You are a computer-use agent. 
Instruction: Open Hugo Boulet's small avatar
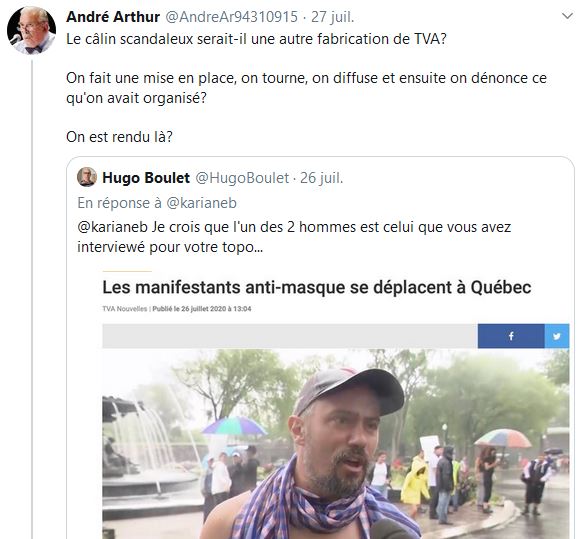87,177
